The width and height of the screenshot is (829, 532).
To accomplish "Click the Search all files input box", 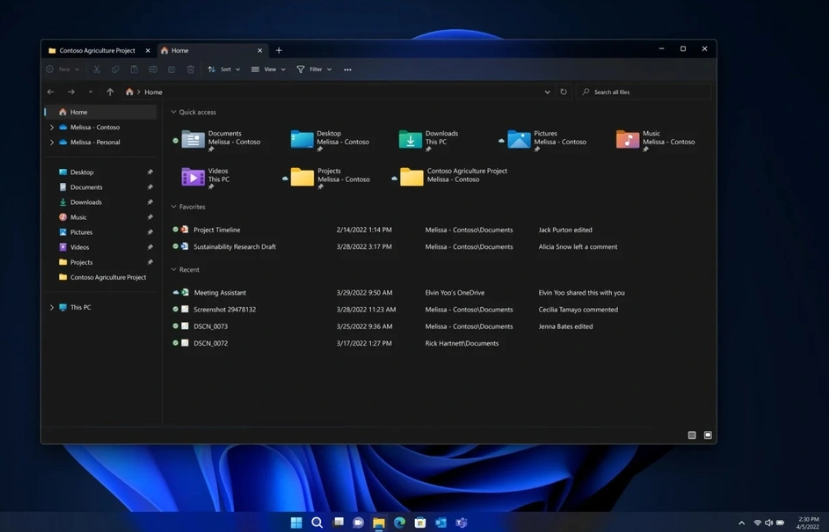I will click(645, 92).
